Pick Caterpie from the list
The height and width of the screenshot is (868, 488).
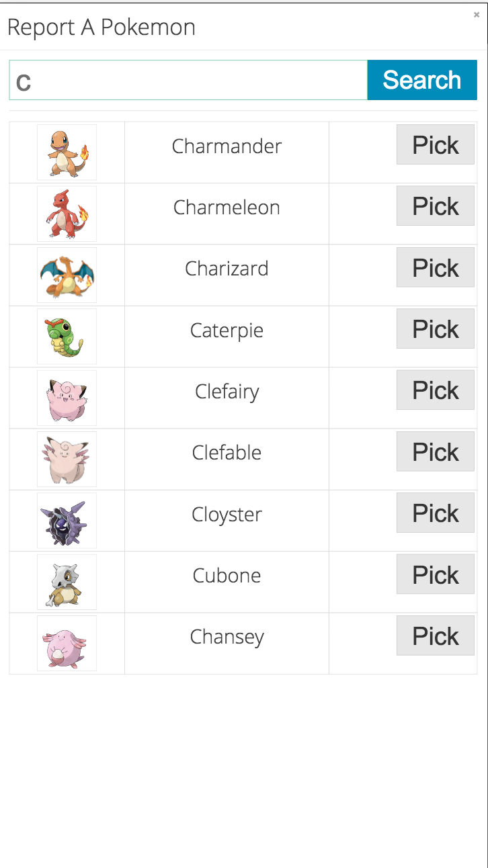[x=435, y=329]
